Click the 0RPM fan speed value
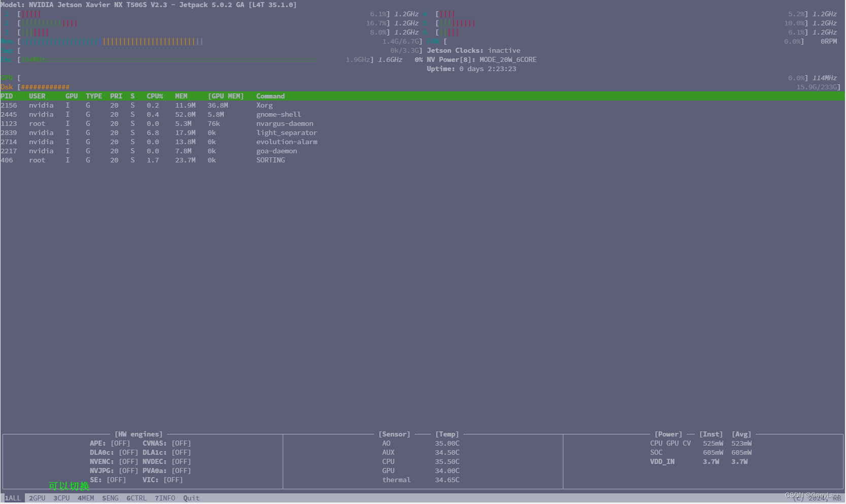This screenshot has width=846, height=504. (829, 41)
